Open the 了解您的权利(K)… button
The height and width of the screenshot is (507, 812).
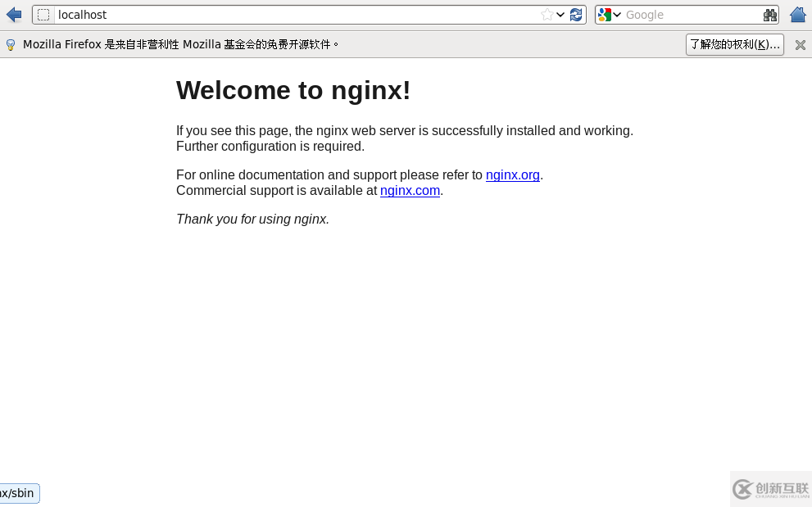coord(734,44)
